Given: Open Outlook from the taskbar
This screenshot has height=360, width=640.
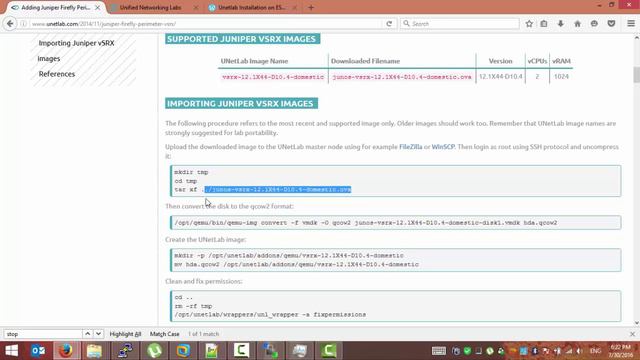Looking at the screenshot, I should [x=38, y=351].
